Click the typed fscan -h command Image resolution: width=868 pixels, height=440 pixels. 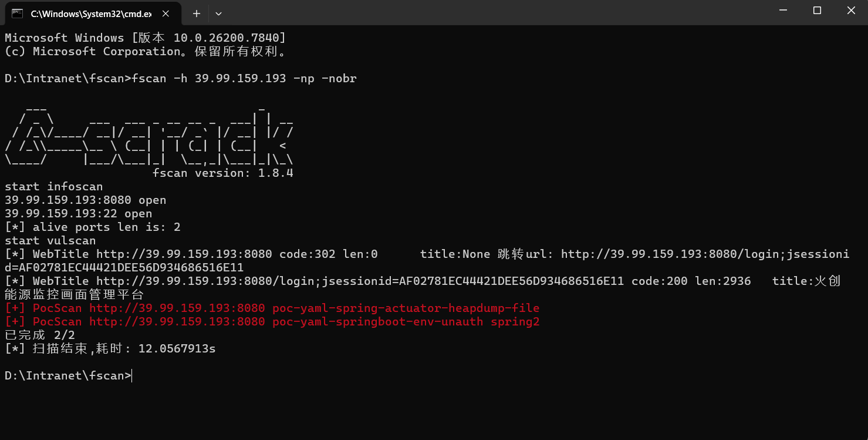(244, 79)
